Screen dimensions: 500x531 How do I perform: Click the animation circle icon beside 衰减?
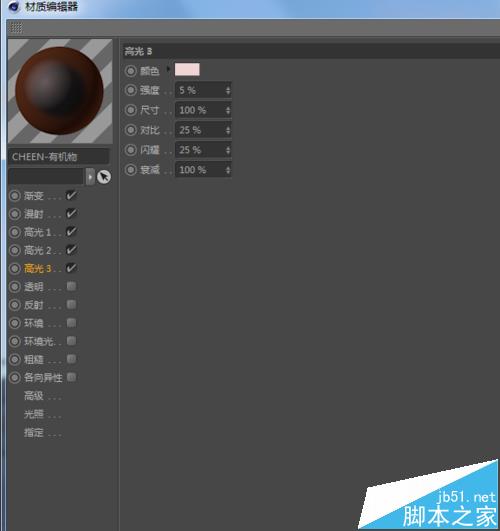(x=130, y=170)
